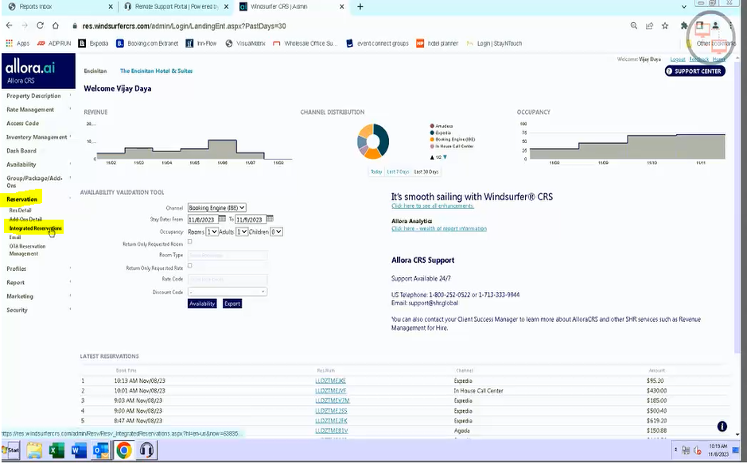Viewport: 748px width, 464px height.
Task: Open calendar picker for Stay Dates From
Action: (222, 219)
